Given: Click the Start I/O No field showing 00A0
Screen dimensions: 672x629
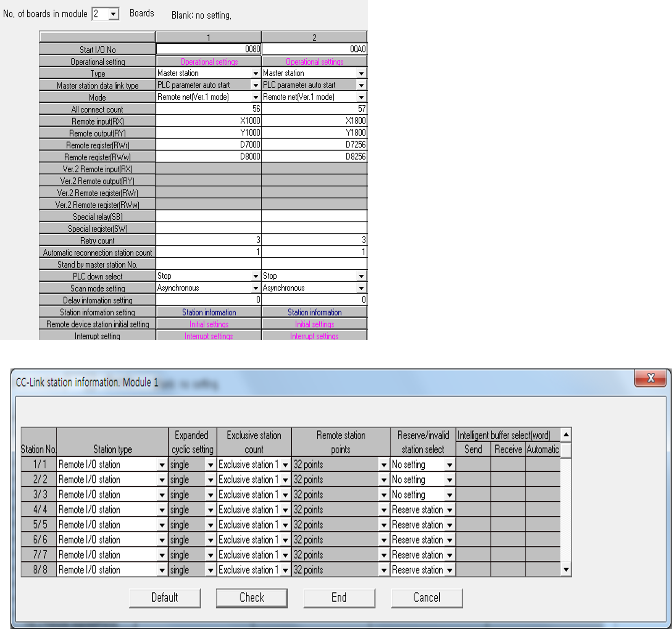Looking at the screenshot, I should pos(314,49).
